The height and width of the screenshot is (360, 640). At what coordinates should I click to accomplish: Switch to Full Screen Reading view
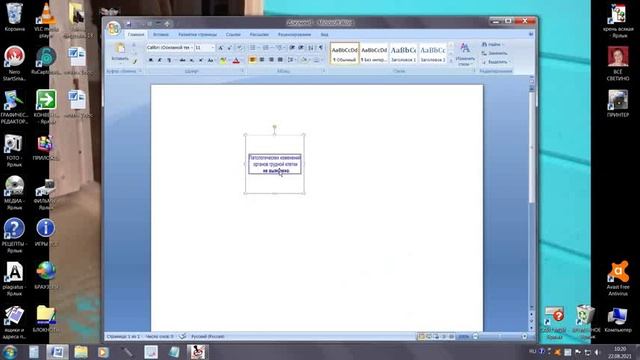[x=429, y=336]
